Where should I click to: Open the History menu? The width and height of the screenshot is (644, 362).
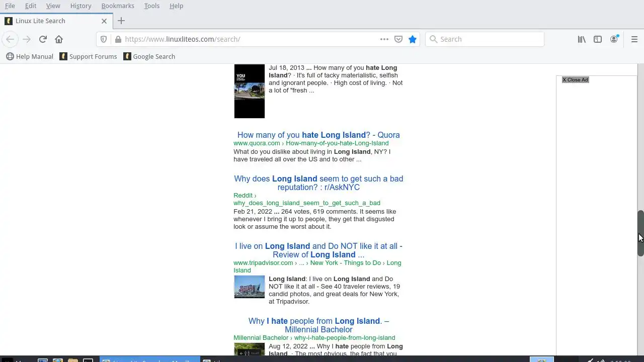click(x=80, y=6)
